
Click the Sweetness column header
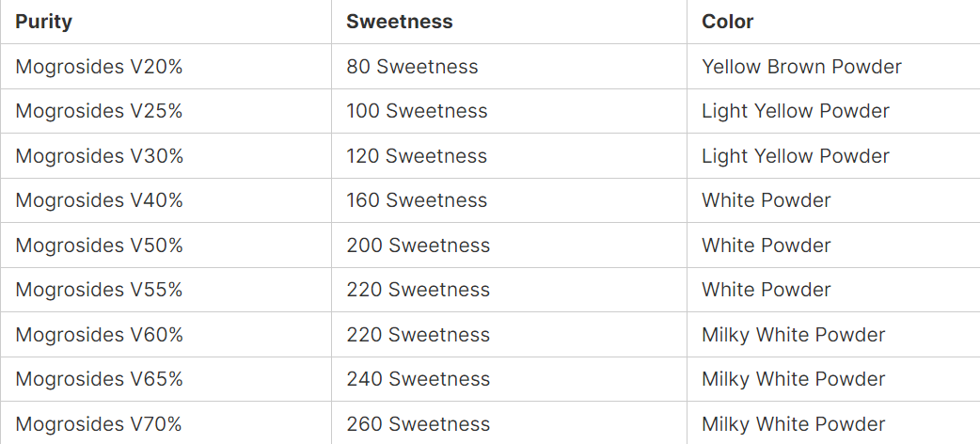tap(399, 22)
